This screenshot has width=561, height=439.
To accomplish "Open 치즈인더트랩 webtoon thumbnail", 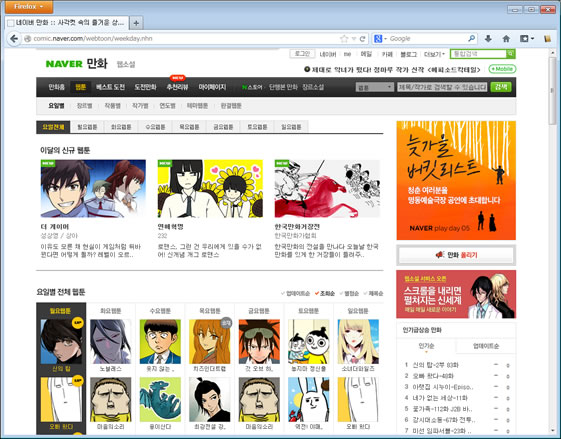I will click(x=210, y=342).
